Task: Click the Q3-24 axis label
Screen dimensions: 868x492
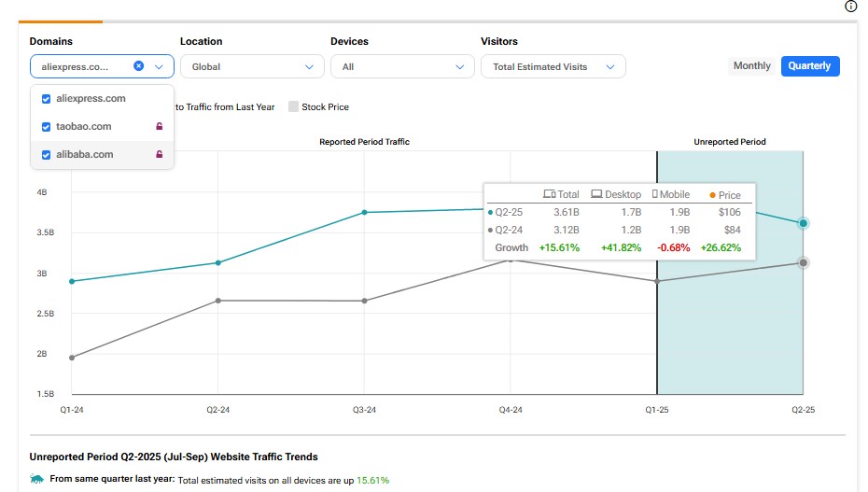Action: pyautogui.click(x=364, y=410)
